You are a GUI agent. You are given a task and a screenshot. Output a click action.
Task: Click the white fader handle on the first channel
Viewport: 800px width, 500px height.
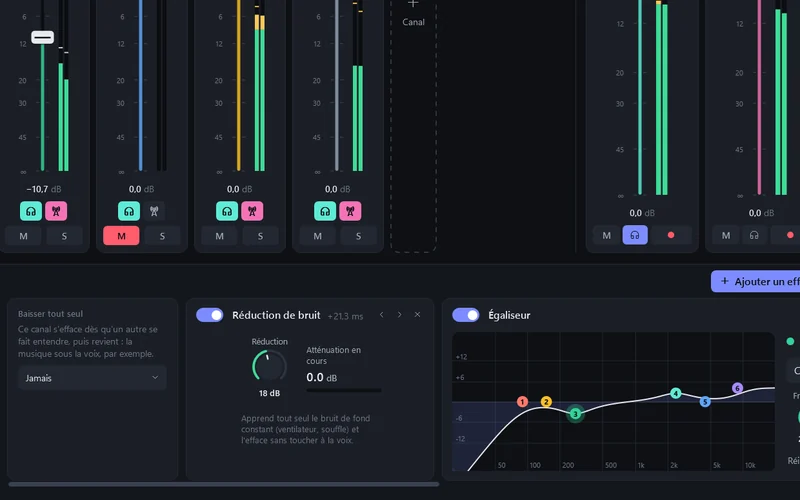pyautogui.click(x=42, y=37)
